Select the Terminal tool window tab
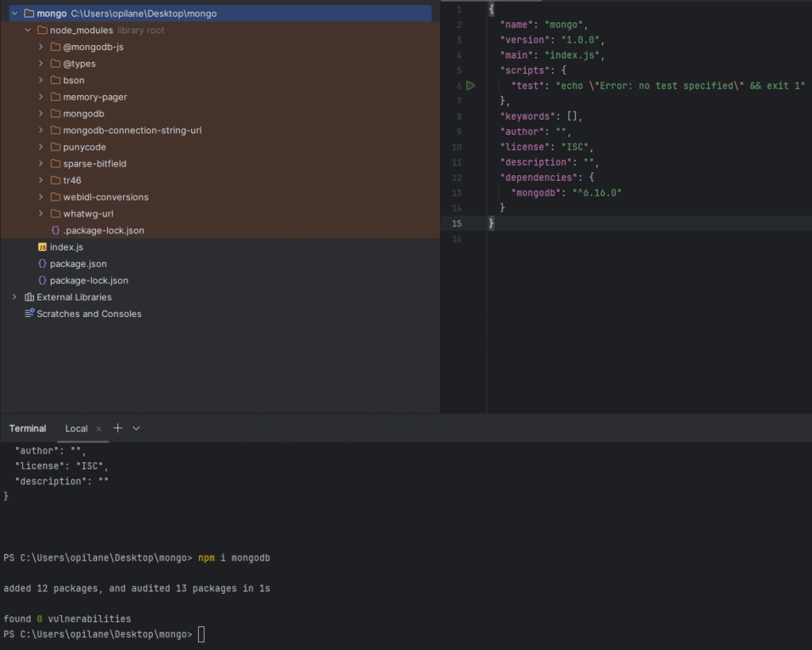 (28, 429)
